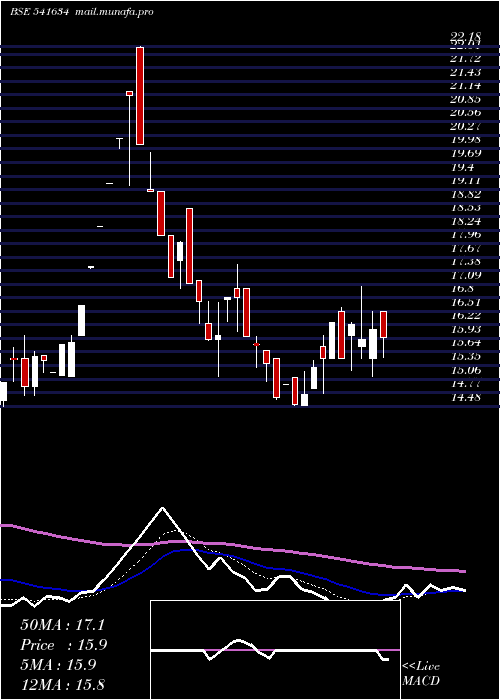Click the mail.munafa.pro watermark label
The height and width of the screenshot is (700, 500).
pyautogui.click(x=113, y=12)
